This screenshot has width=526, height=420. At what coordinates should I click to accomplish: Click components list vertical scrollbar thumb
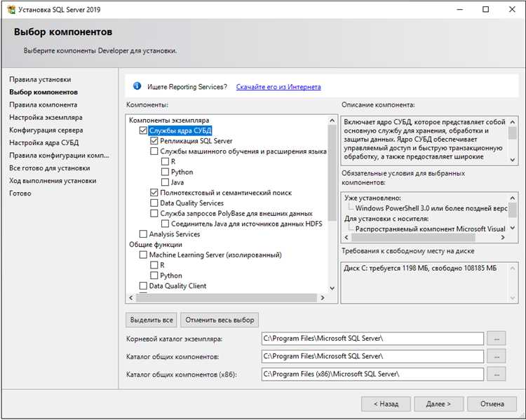(332, 172)
